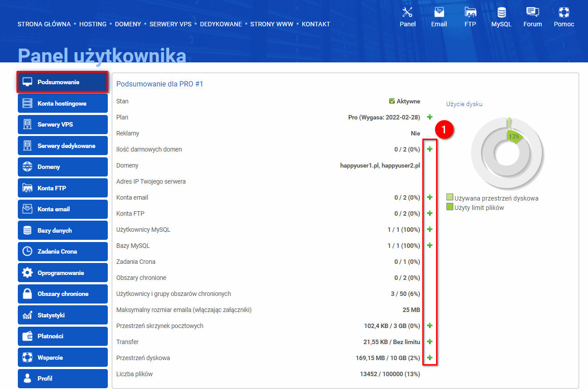Open the FTP folder icon in header

[470, 12]
